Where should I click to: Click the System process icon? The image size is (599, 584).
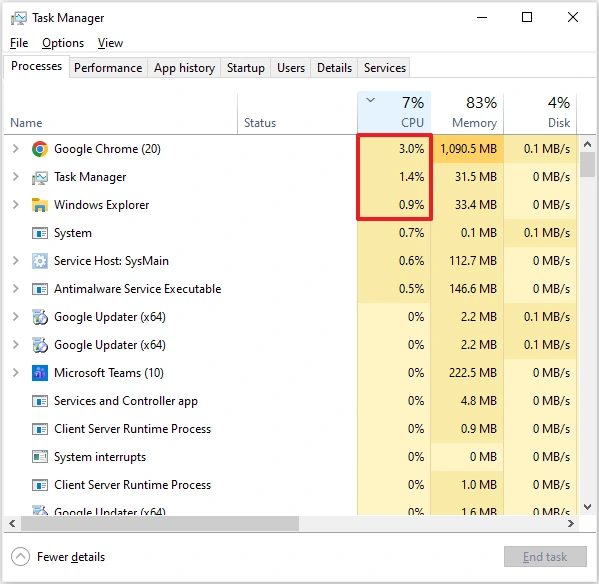click(40, 233)
